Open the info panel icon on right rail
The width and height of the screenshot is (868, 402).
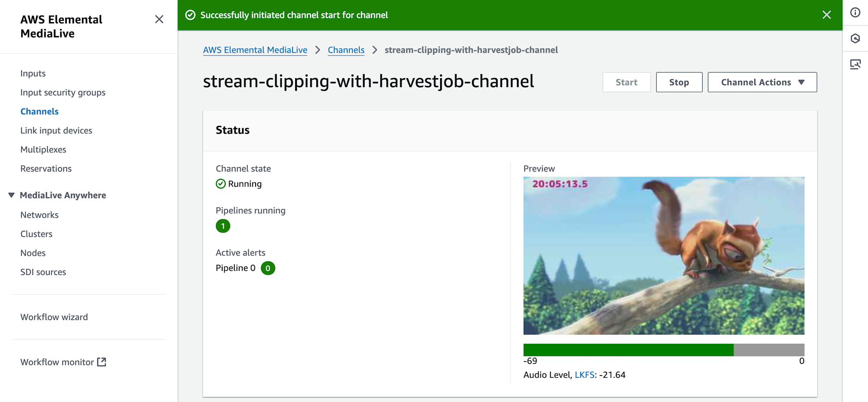855,13
